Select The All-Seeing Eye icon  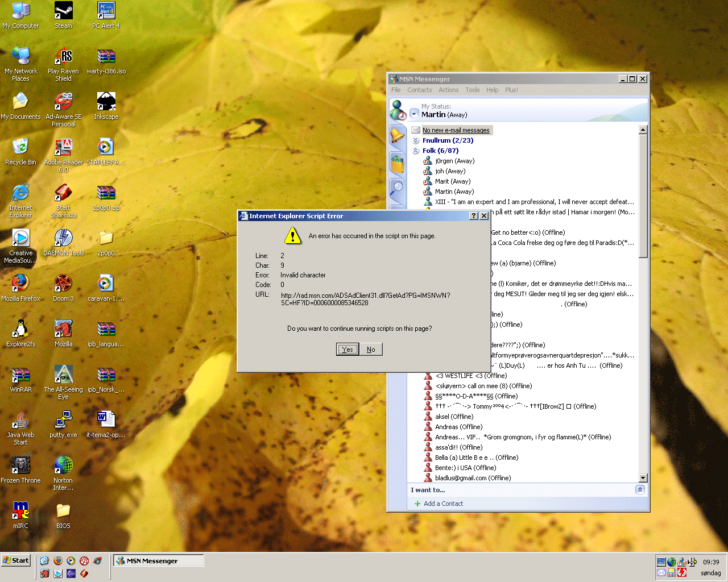63,383
